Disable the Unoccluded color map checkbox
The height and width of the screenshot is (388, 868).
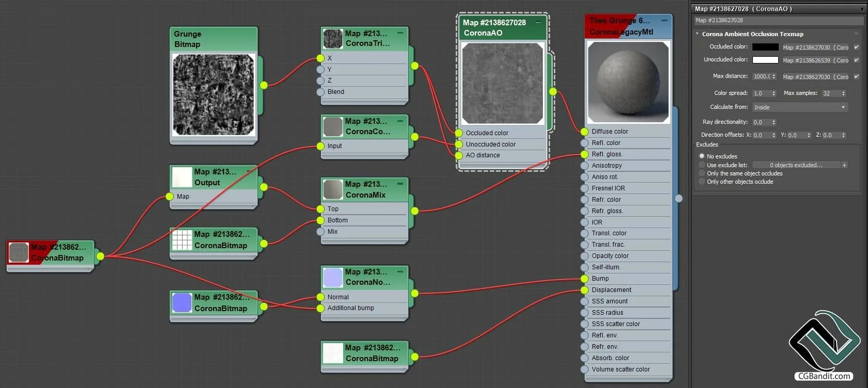[x=856, y=60]
